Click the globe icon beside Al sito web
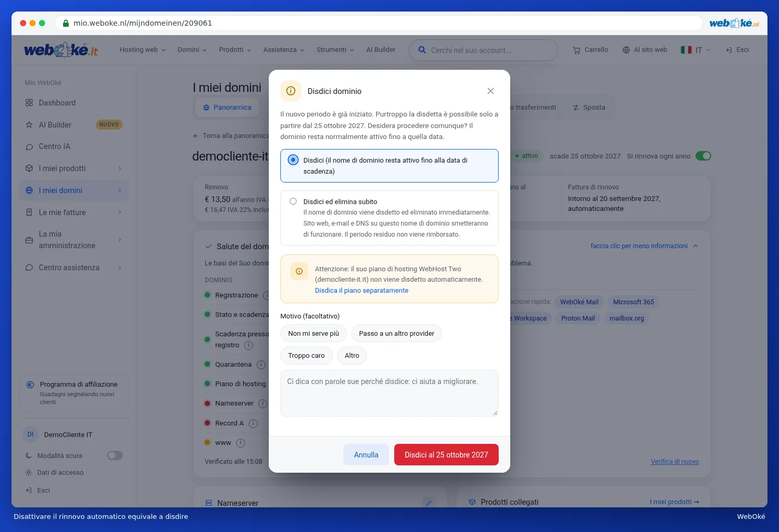The width and height of the screenshot is (779, 532). pyautogui.click(x=626, y=50)
